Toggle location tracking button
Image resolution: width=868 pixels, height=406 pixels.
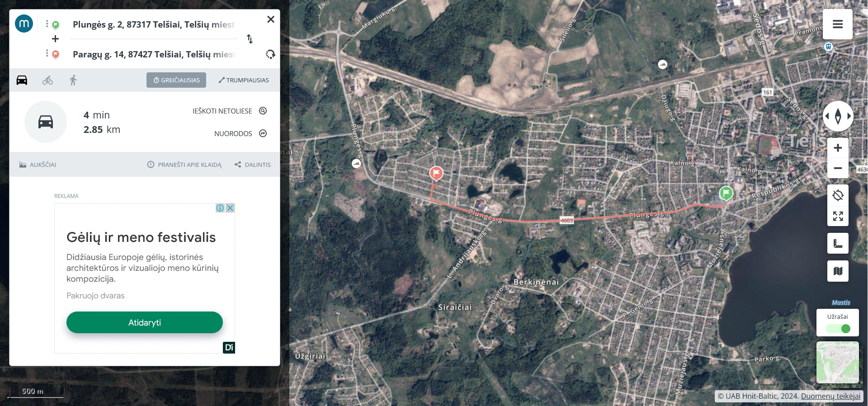point(837,195)
